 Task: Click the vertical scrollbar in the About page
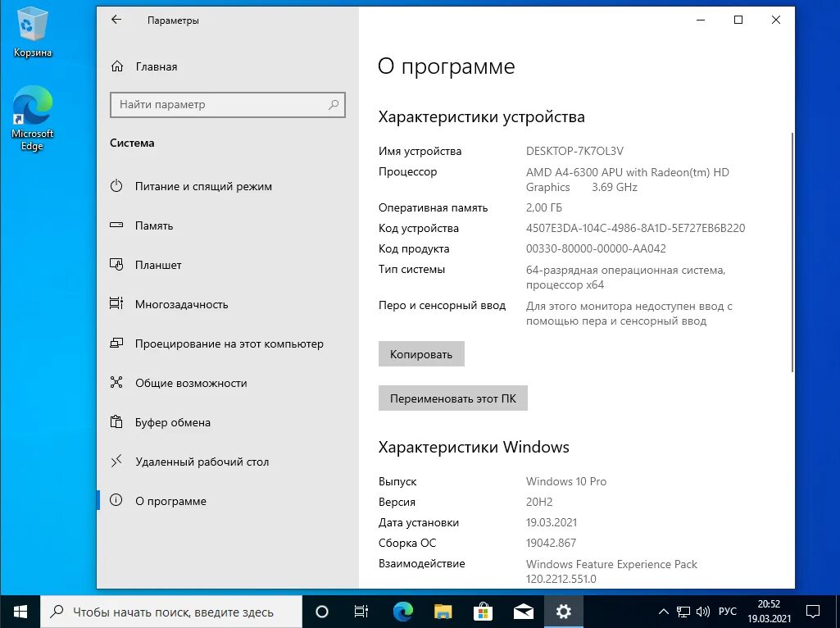[792, 252]
